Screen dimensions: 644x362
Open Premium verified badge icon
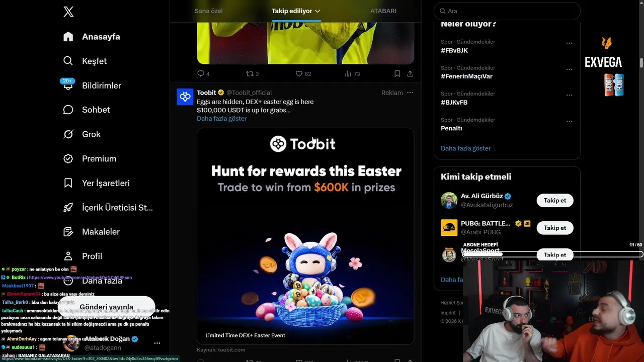pyautogui.click(x=68, y=158)
